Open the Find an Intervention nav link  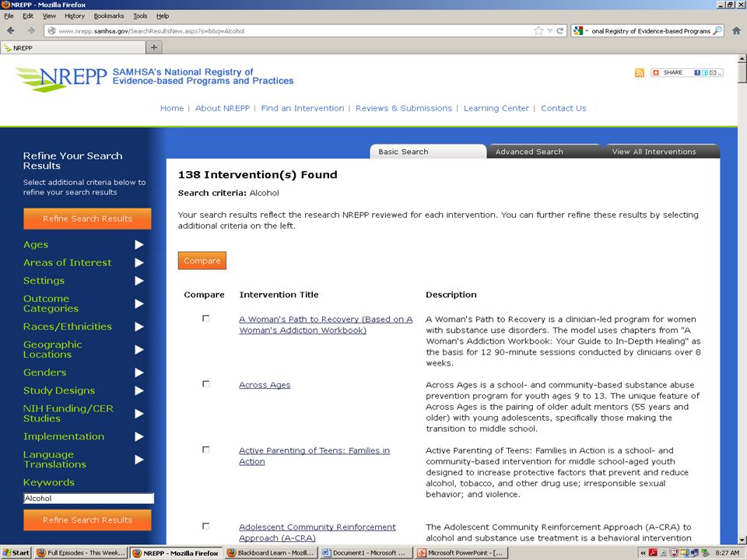[x=303, y=108]
